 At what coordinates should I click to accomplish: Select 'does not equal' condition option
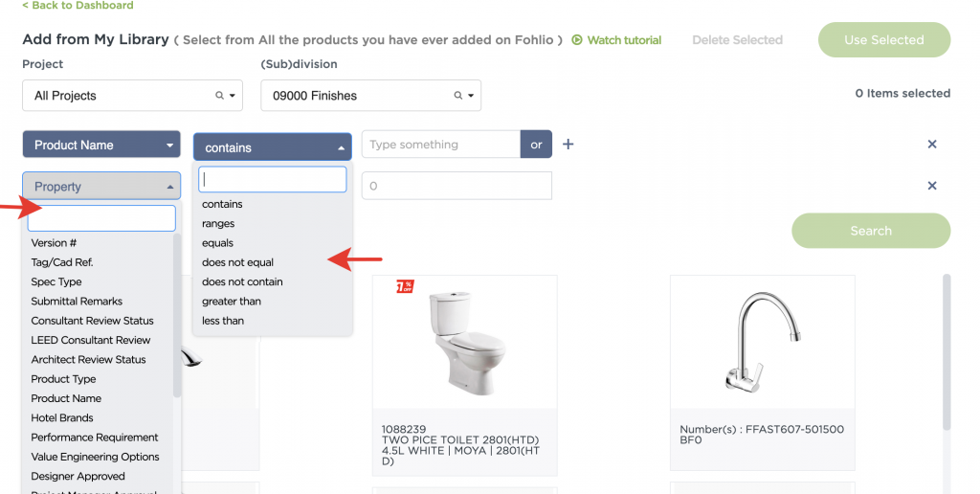tap(237, 262)
